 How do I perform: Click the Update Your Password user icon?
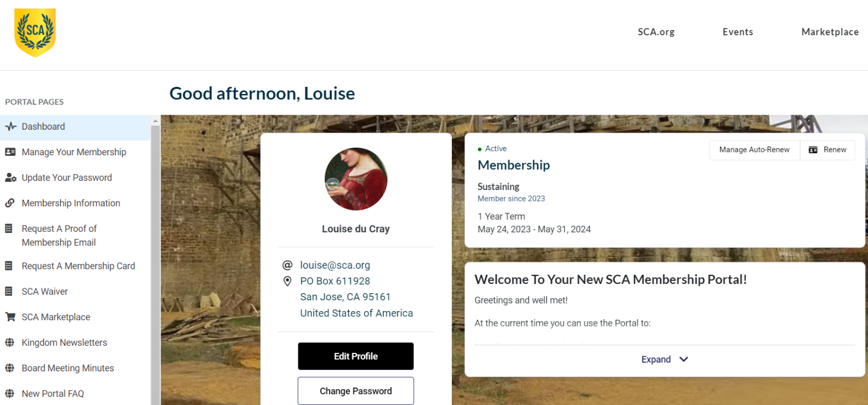[x=10, y=178]
